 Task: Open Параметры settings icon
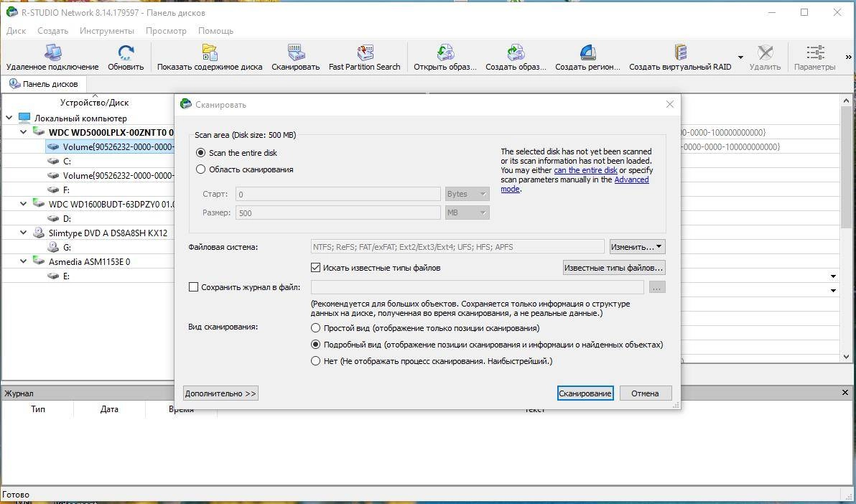click(814, 53)
